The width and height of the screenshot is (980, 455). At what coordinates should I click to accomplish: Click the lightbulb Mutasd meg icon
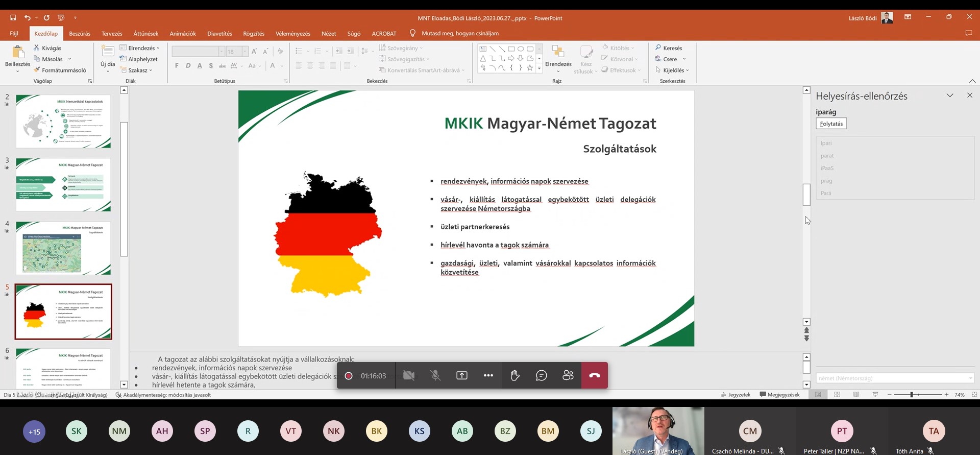click(412, 33)
